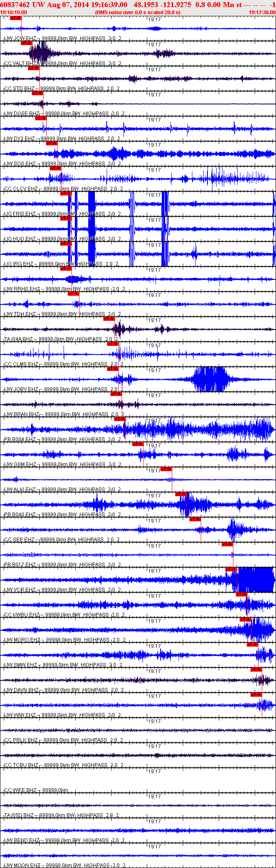The image size is (276, 868).
Task: Click the end time 19:17:36.00 label
Action: coord(262,13)
